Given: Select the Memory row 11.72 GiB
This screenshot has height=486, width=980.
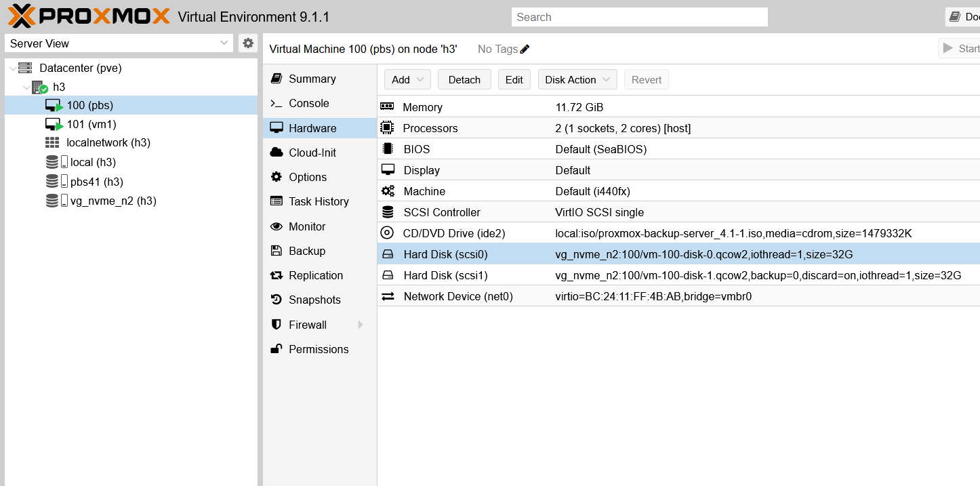Looking at the screenshot, I should point(678,107).
